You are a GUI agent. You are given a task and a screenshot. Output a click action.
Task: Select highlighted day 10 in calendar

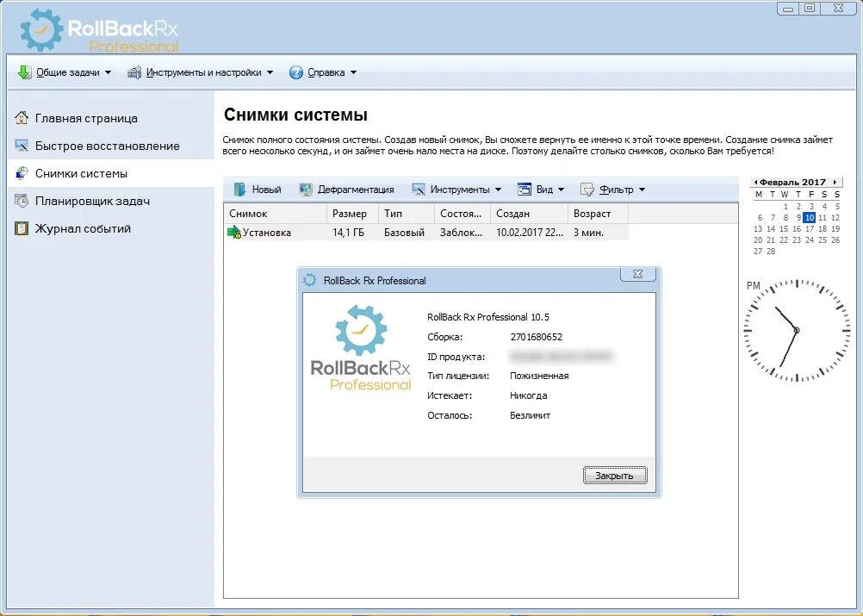[x=809, y=217]
